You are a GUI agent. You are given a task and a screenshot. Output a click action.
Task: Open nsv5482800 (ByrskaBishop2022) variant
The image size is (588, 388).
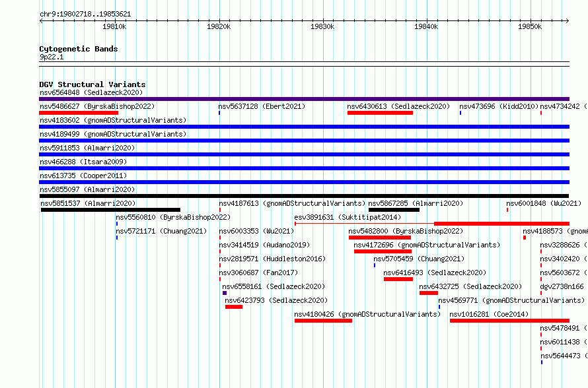click(406, 231)
